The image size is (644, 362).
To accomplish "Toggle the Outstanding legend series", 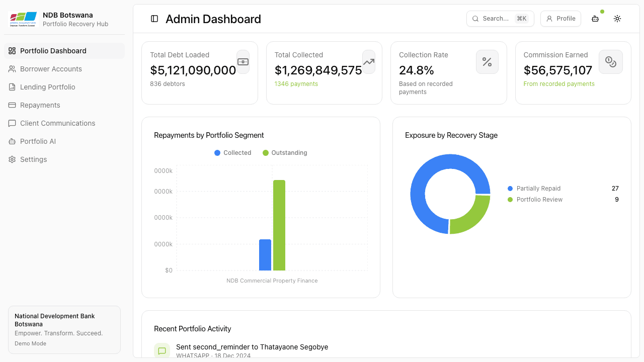I will pyautogui.click(x=284, y=153).
